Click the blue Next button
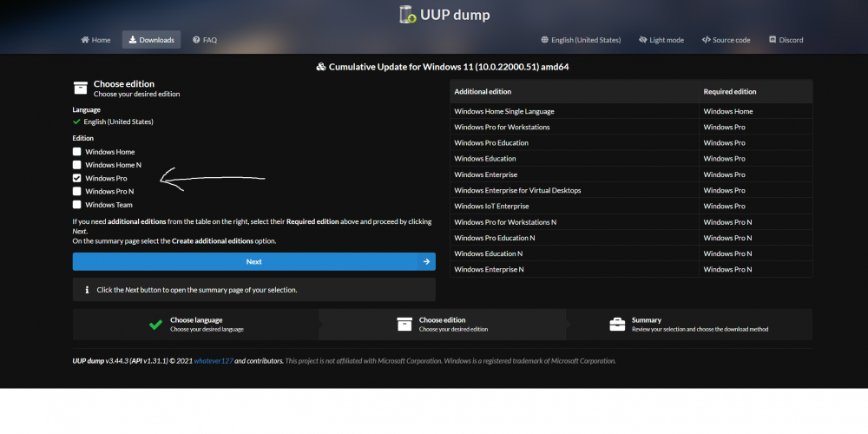868x434 pixels. 254,262
